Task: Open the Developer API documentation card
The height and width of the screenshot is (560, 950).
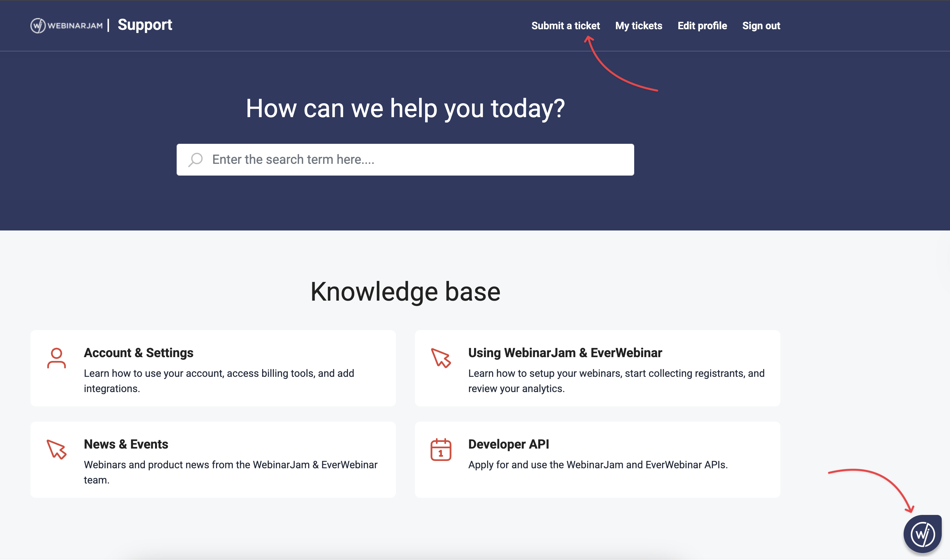Action: coord(508,444)
